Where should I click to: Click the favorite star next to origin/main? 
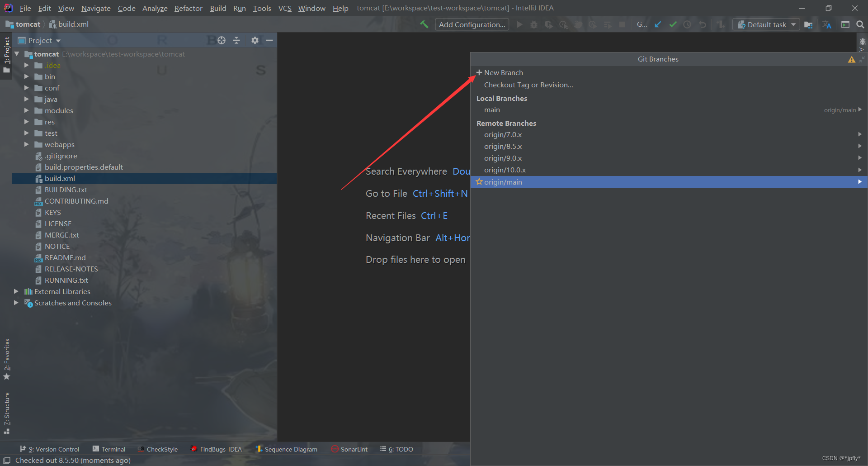coord(479,181)
